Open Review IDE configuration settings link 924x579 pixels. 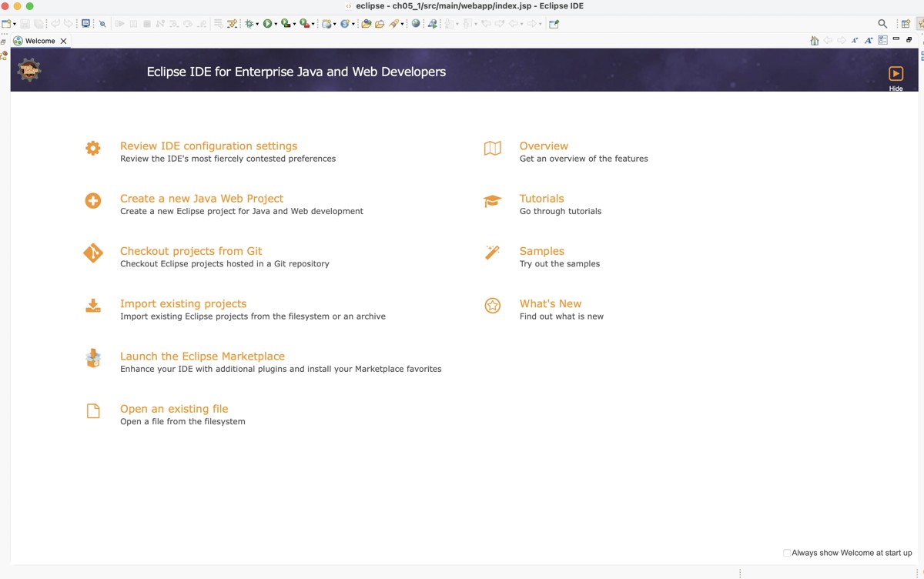(209, 146)
